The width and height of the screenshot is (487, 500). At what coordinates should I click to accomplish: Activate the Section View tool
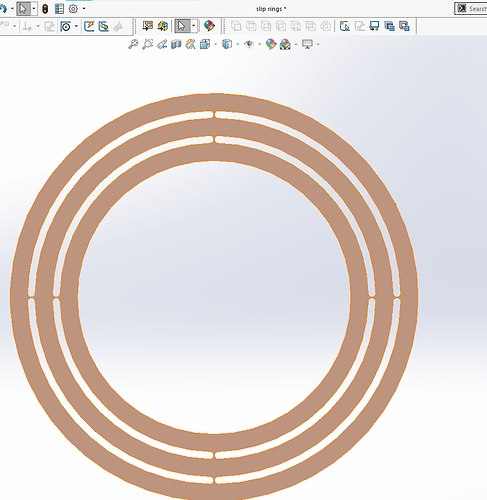point(176,44)
